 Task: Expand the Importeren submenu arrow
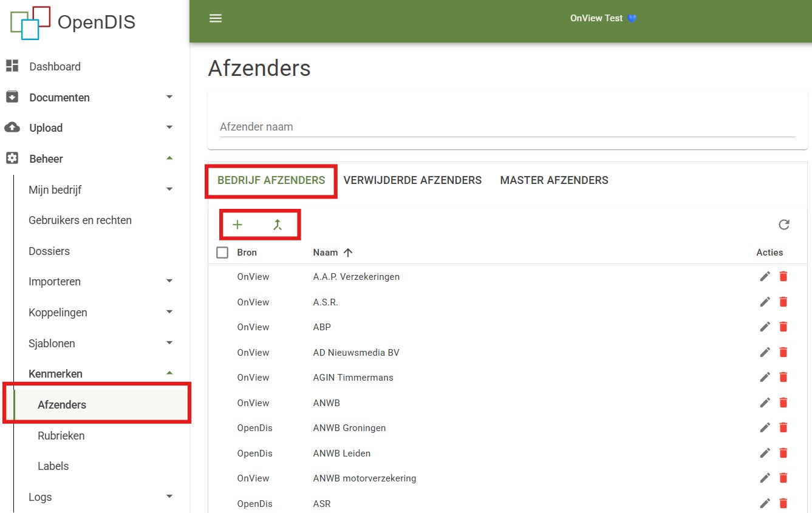(169, 281)
